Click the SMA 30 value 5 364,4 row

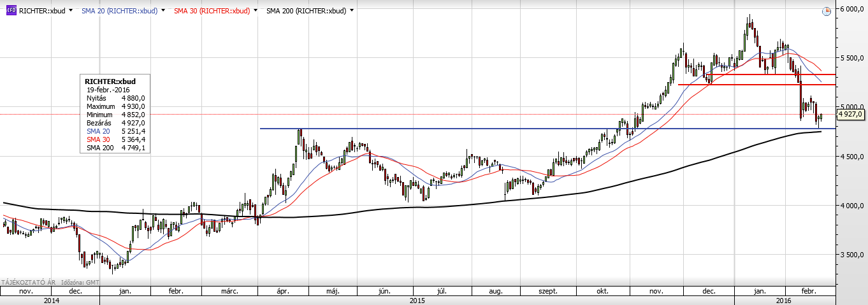coord(116,139)
